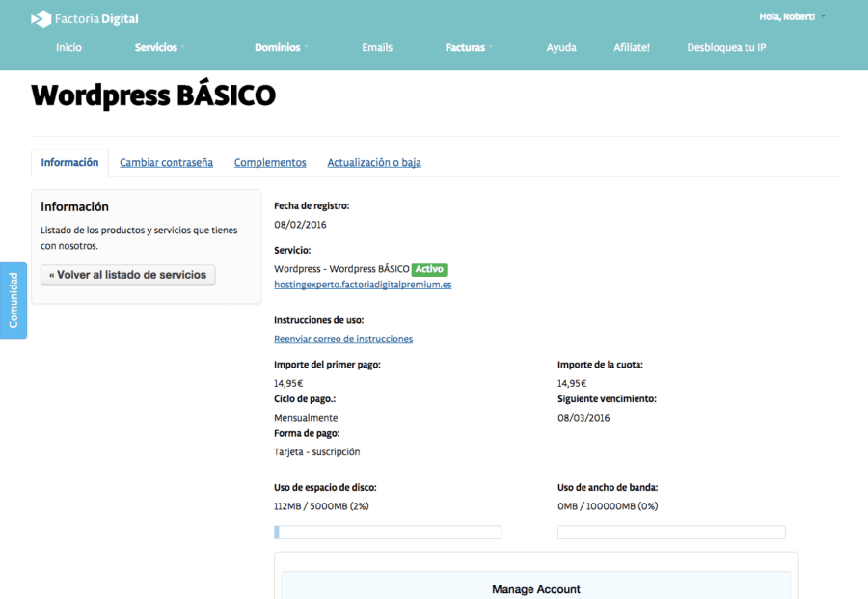Open the Actualización o baja tab
The width and height of the screenshot is (868, 599).
click(x=374, y=163)
